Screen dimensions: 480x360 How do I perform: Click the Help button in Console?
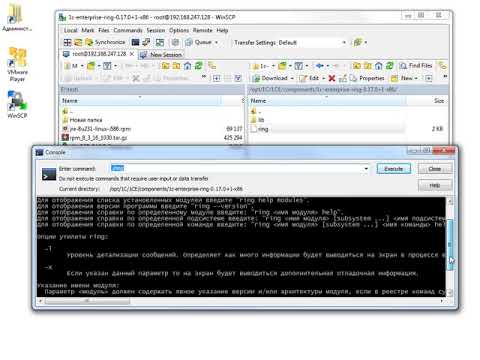point(435,185)
